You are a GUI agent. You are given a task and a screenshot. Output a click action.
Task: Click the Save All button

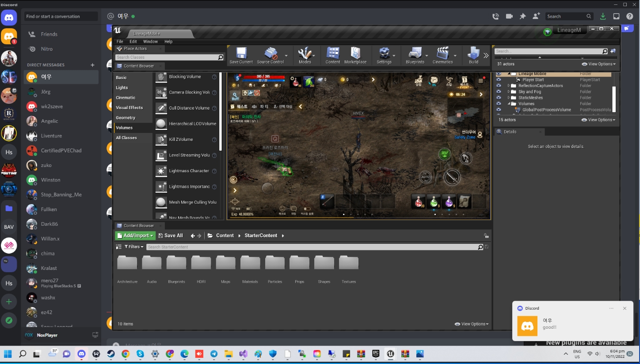(170, 236)
